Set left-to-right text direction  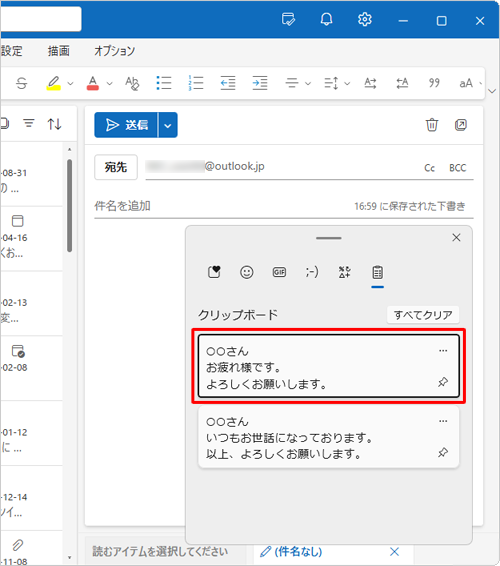click(x=370, y=83)
